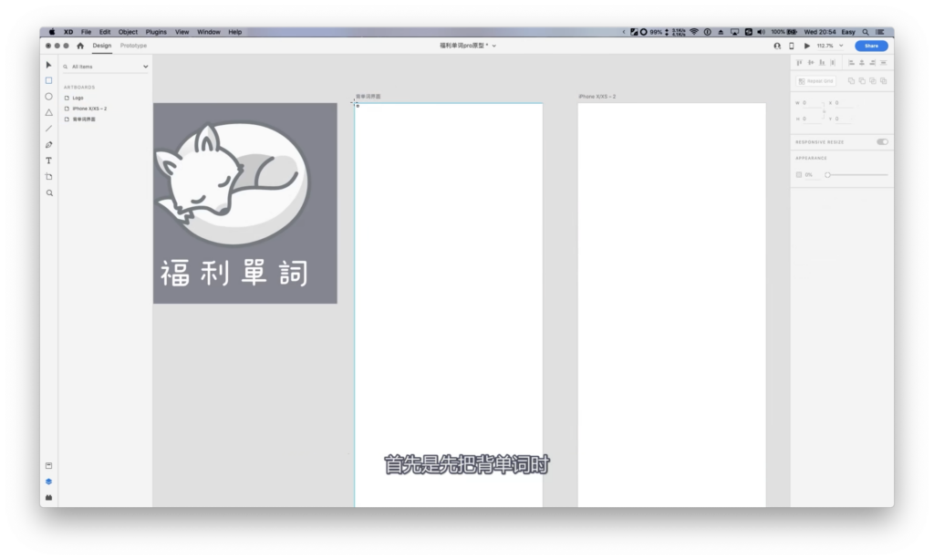Open the Plugins menu in menu bar
Viewport: 934px width, 560px height.
pyautogui.click(x=156, y=32)
